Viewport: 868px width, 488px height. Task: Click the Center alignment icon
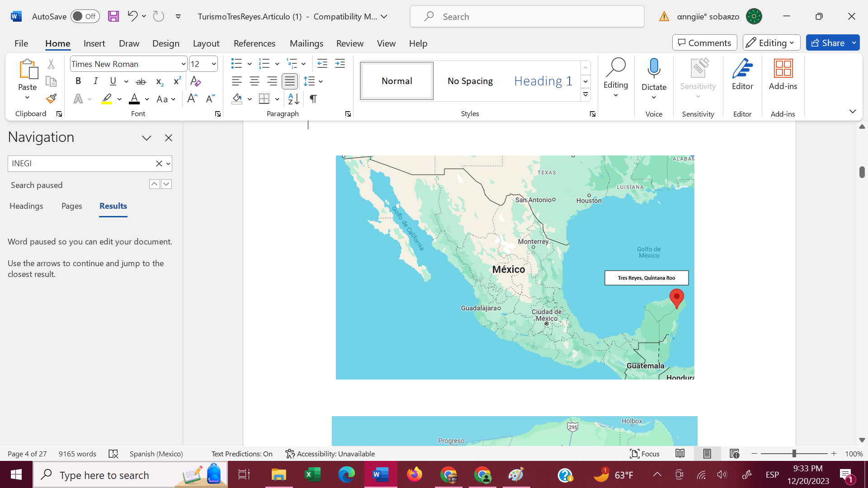coord(254,81)
